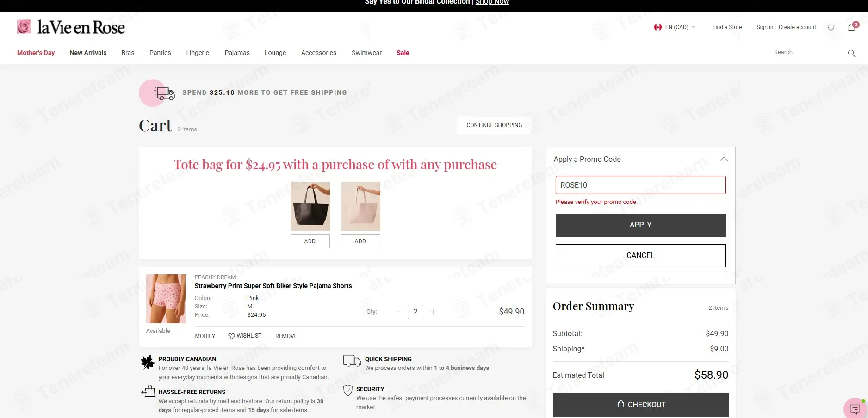
Task: Open the shopping bag cart icon
Action: click(852, 27)
